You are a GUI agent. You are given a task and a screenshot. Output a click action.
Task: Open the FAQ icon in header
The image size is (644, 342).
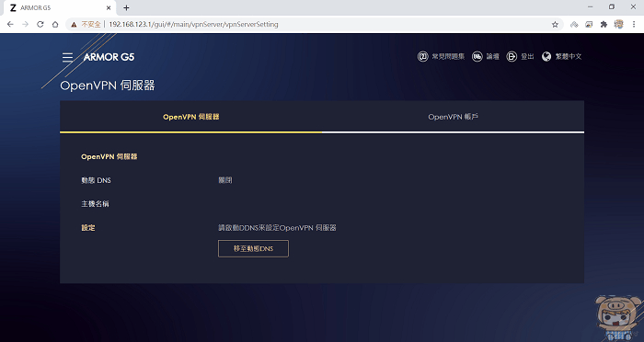[422, 57]
